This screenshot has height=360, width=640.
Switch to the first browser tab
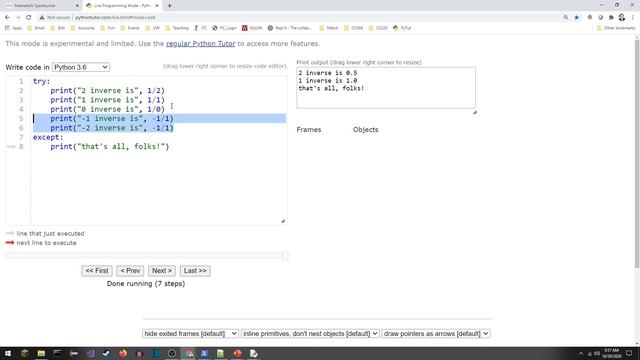pyautogui.click(x=42, y=6)
